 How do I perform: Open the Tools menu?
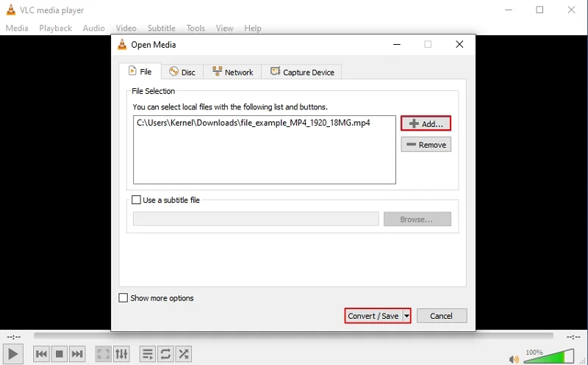[196, 28]
